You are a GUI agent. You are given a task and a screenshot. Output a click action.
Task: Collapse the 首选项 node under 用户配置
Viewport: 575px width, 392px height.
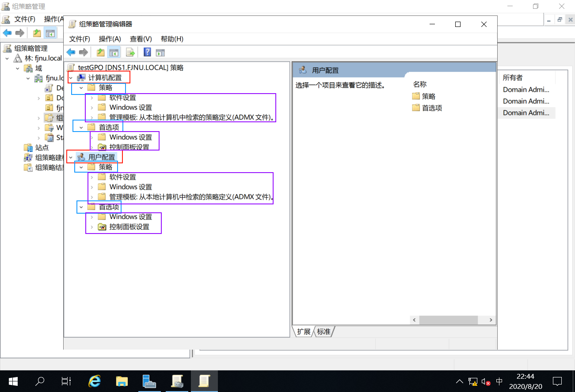coord(81,207)
